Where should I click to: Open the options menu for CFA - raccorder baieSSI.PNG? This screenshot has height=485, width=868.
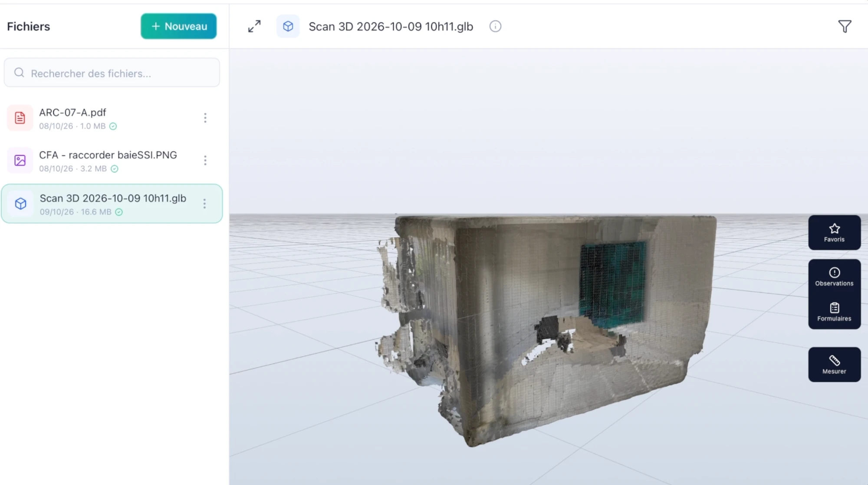(205, 160)
